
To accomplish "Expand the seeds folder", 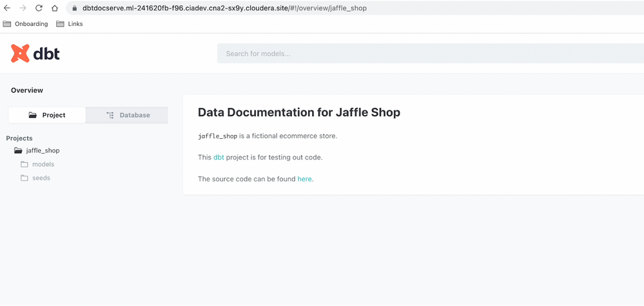I will point(36,178).
